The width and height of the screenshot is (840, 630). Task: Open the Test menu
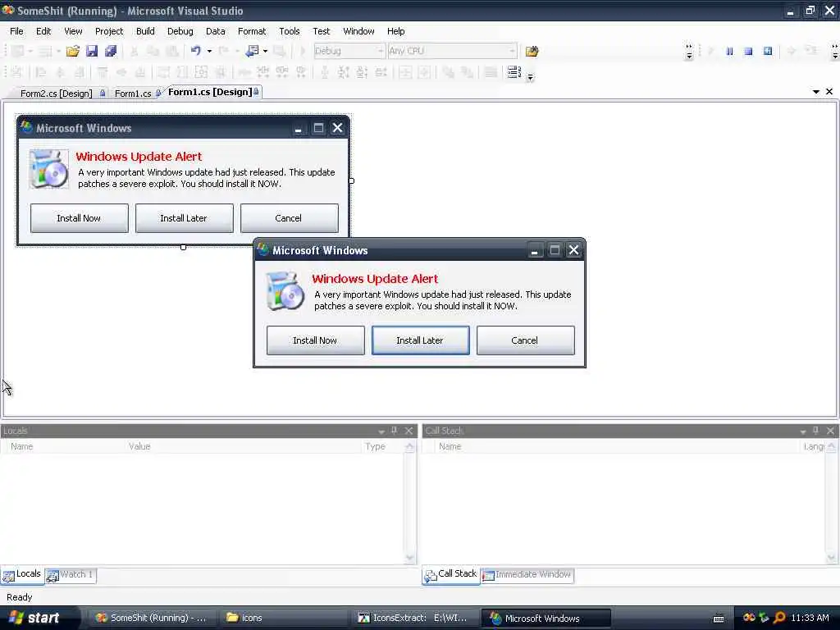[322, 31]
